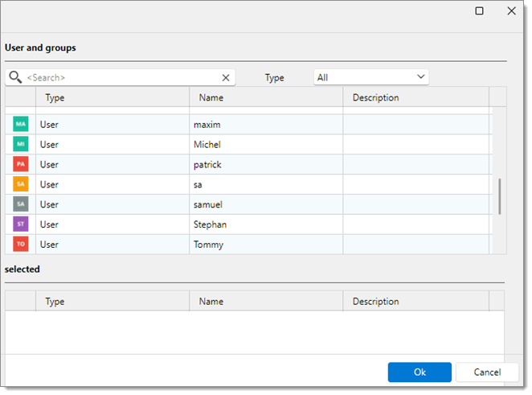532x395 pixels.
Task: Clear the search field with the X icon
Action: (x=226, y=78)
